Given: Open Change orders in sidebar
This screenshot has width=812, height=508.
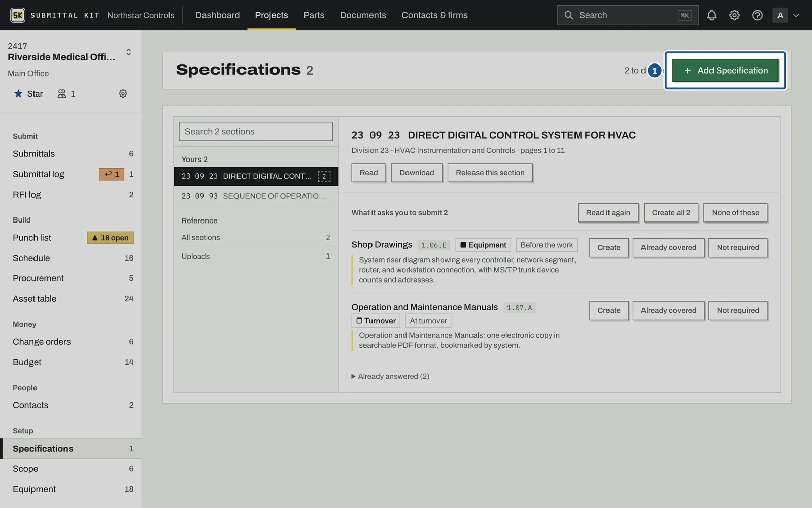Looking at the screenshot, I should pos(71,342).
